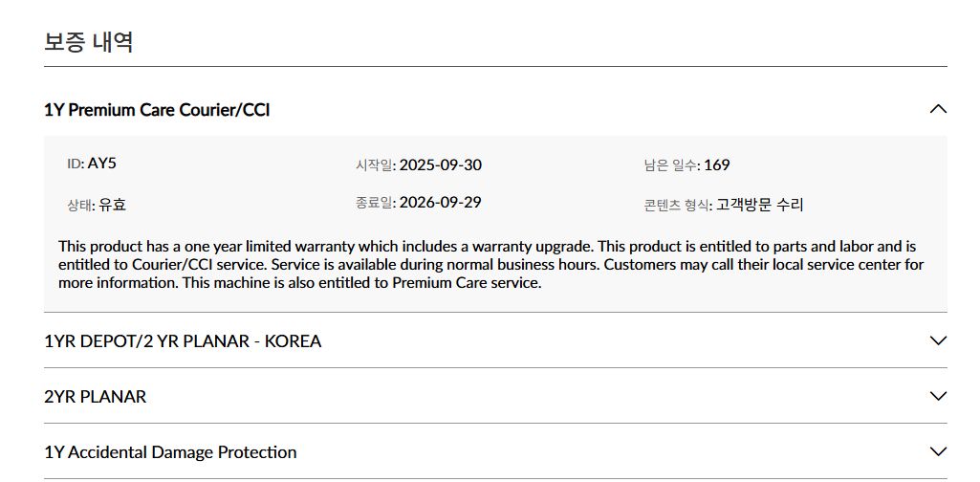This screenshot has width=980, height=482.
Task: Click the status value 유효
Action: click(x=112, y=205)
